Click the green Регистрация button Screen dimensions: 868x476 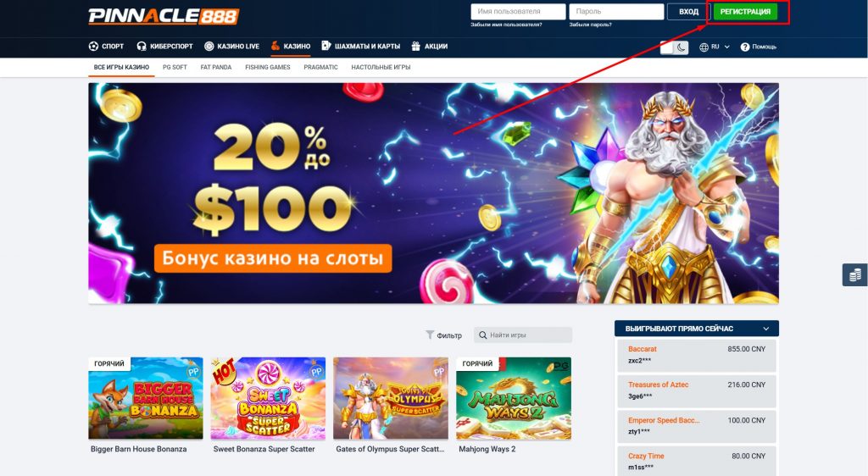[745, 12]
